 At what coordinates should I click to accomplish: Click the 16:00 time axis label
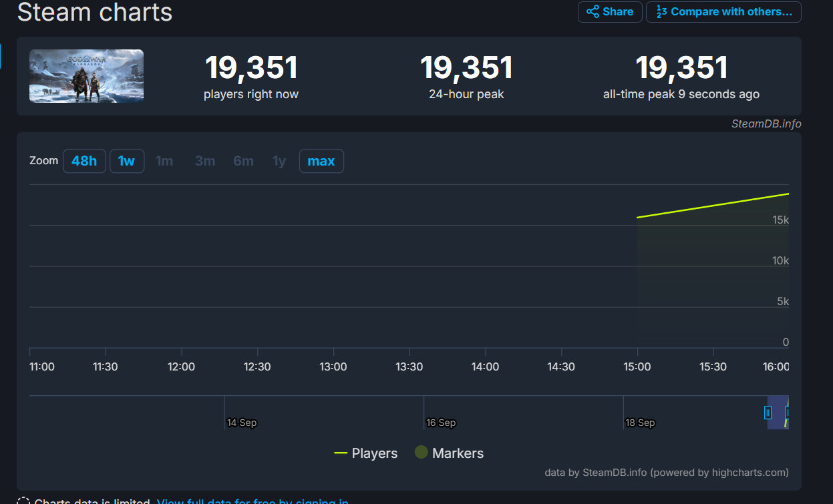776,366
